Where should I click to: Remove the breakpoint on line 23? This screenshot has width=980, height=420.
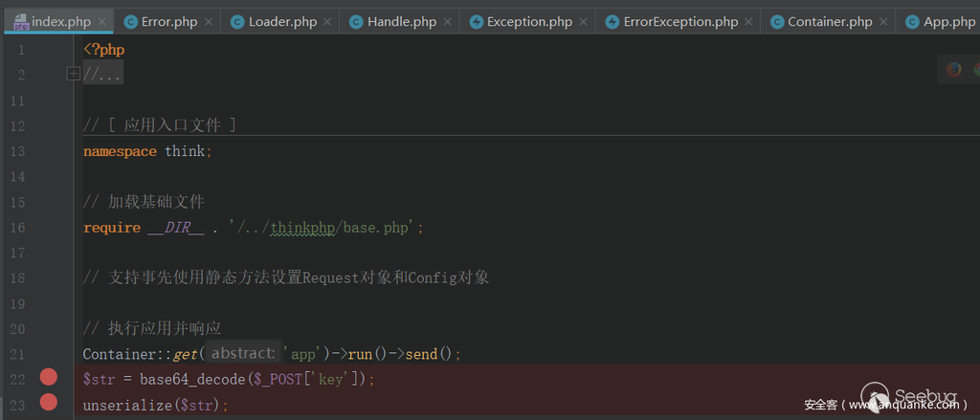(x=49, y=403)
